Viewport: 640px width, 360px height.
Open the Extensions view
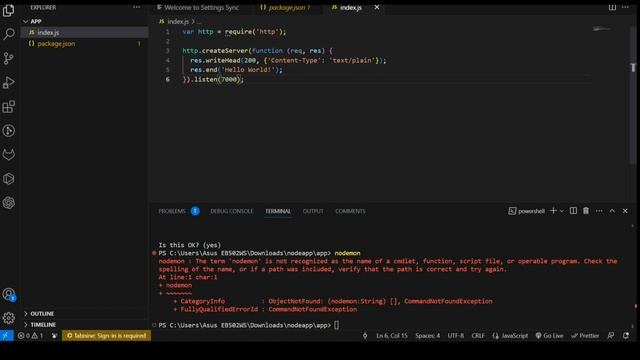click(9, 107)
